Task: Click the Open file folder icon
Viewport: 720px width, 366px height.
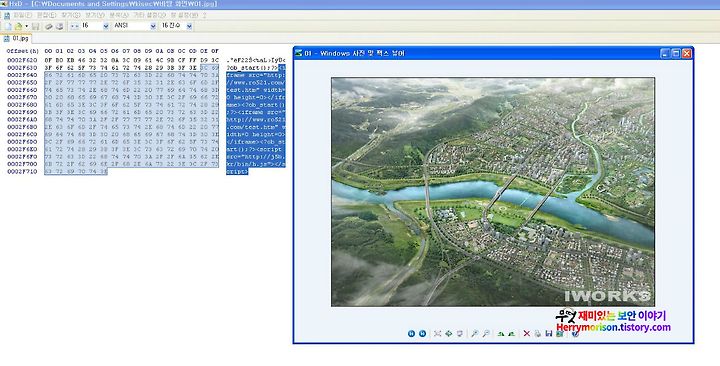Action: (18, 26)
